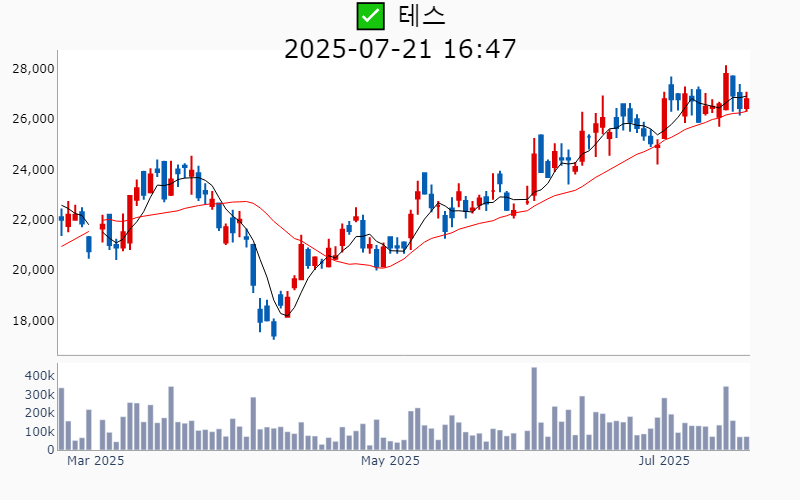Click the 22,000 price axis label
This screenshot has width=800, height=500.
pos(33,220)
